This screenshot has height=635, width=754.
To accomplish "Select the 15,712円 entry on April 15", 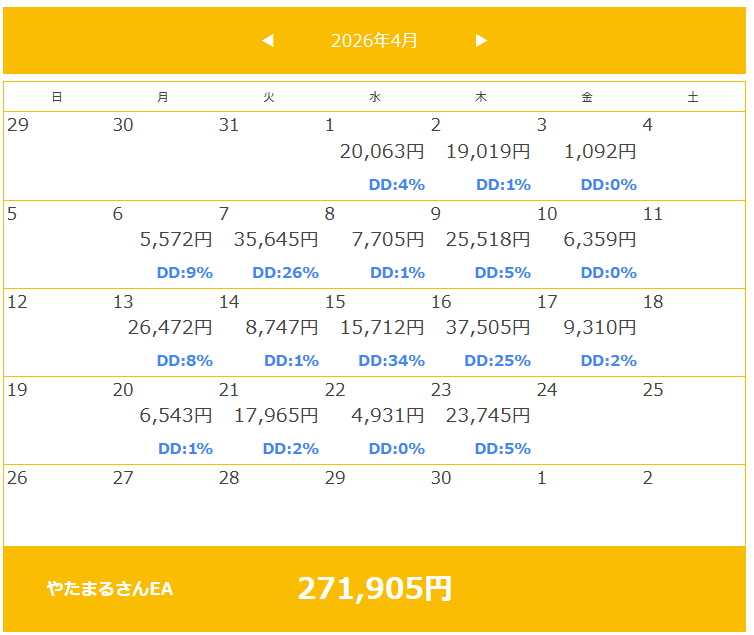I will pyautogui.click(x=382, y=328).
